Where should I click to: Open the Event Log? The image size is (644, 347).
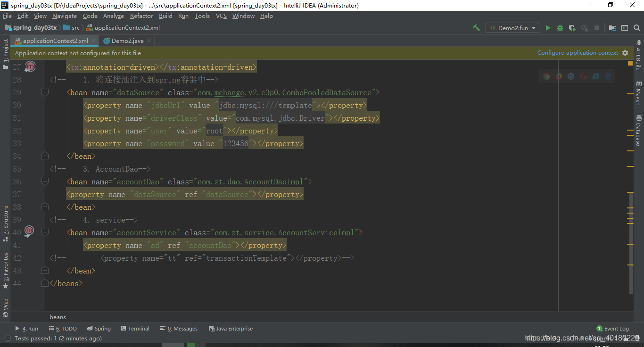point(613,329)
